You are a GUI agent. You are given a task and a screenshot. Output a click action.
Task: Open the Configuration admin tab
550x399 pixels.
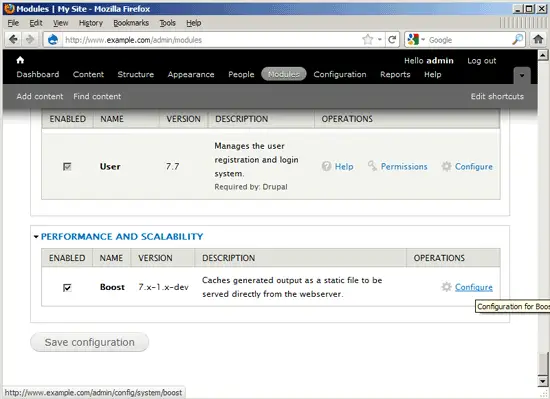tap(340, 74)
